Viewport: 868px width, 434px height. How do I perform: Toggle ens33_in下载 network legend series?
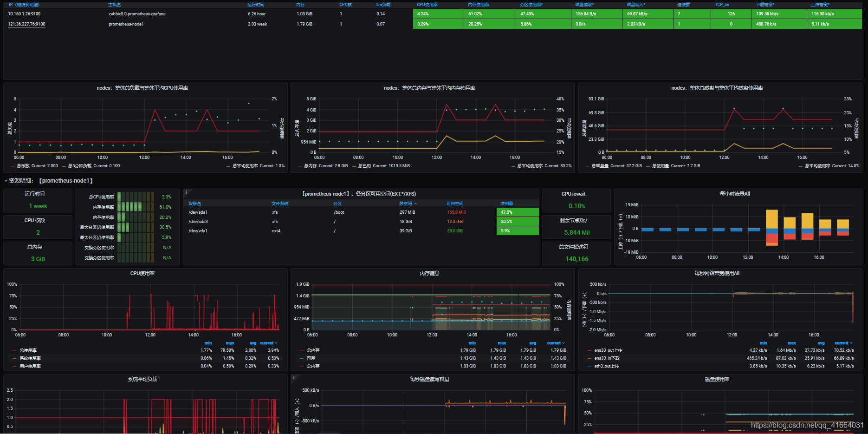[x=607, y=358]
